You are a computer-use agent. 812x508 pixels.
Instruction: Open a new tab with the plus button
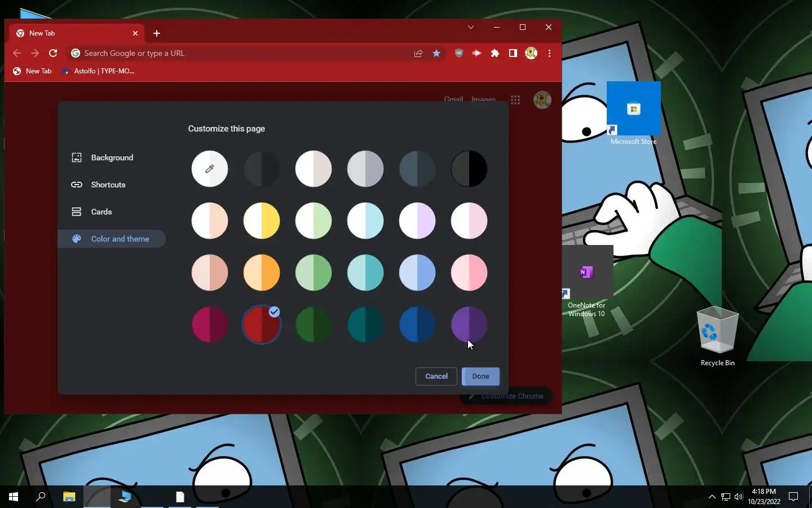[157, 33]
